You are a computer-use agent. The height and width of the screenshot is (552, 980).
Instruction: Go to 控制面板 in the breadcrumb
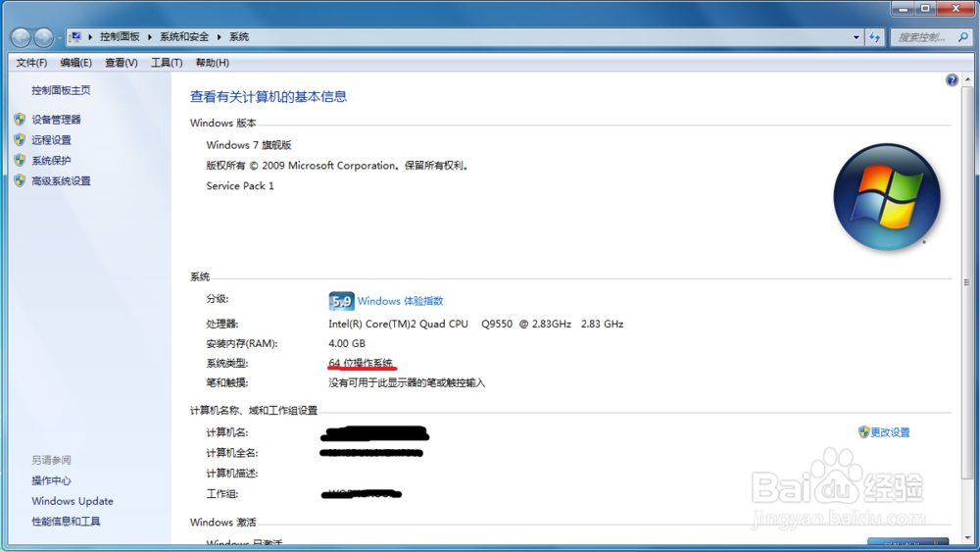(x=120, y=37)
